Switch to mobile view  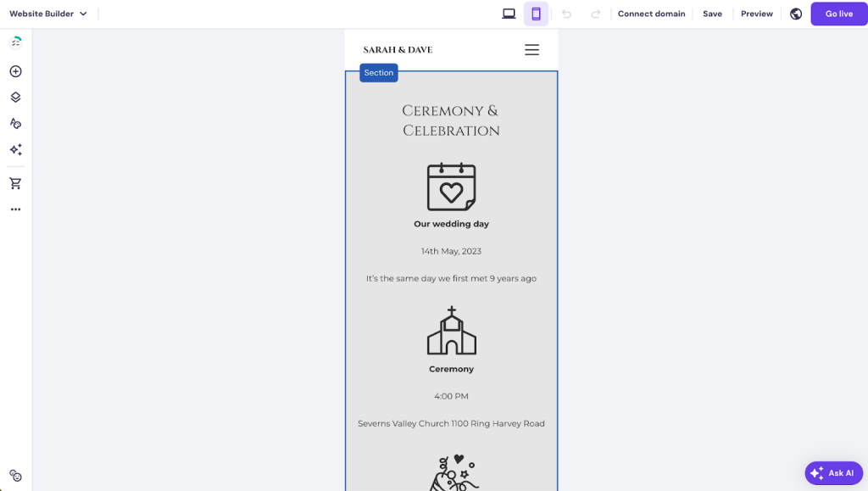click(x=536, y=14)
